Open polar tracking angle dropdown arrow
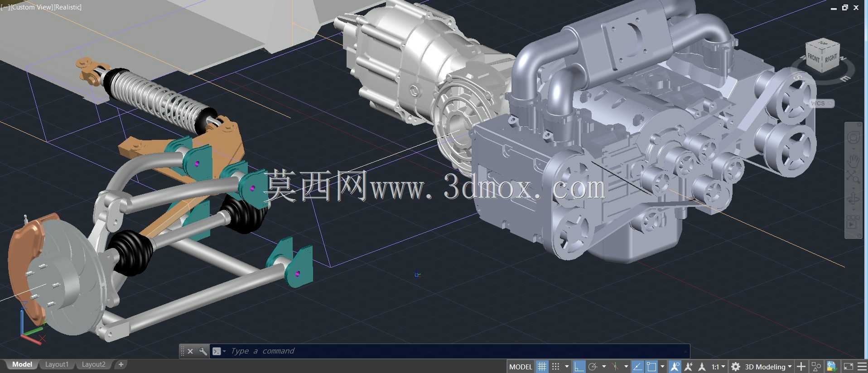868x373 pixels. tap(604, 367)
